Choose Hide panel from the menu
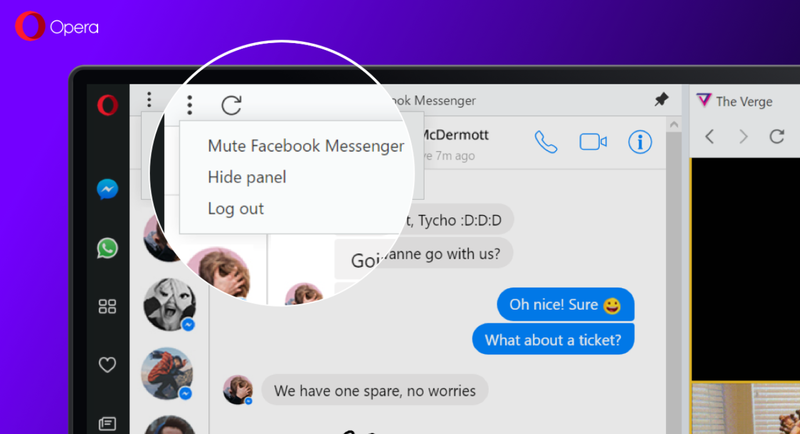This screenshot has height=434, width=800. point(247,177)
